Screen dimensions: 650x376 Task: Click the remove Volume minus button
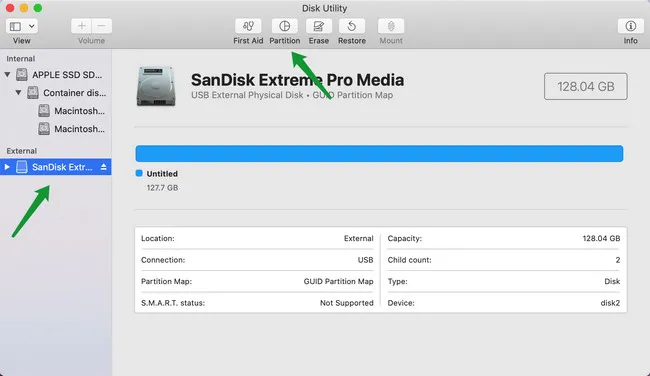click(x=102, y=26)
